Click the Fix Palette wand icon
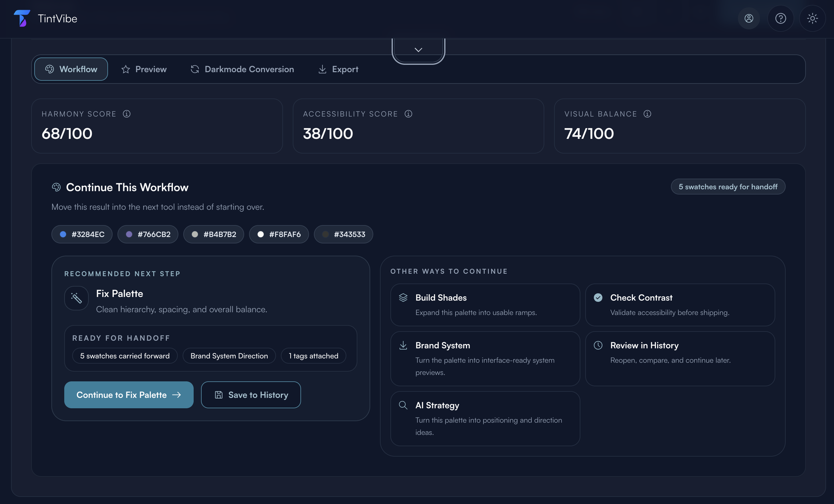 (76, 298)
